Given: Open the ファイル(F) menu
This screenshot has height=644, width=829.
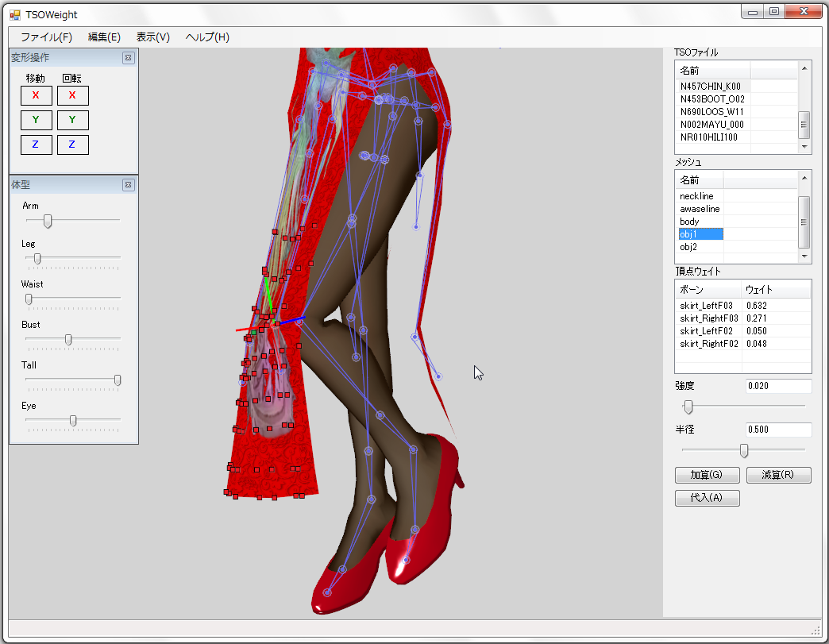Looking at the screenshot, I should (x=46, y=37).
